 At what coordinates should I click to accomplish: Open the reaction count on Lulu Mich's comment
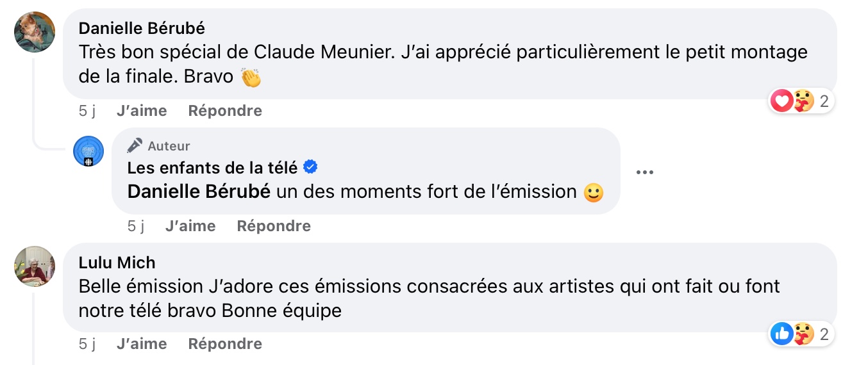[x=824, y=334]
